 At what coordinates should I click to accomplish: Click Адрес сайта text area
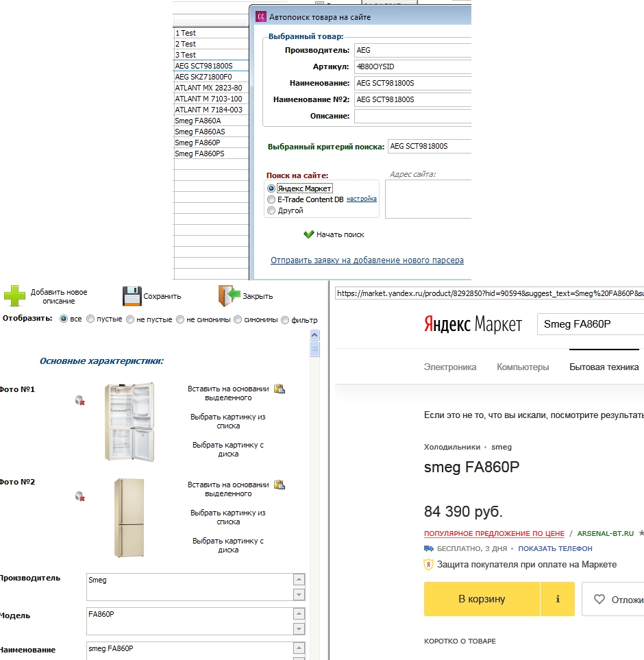428,199
